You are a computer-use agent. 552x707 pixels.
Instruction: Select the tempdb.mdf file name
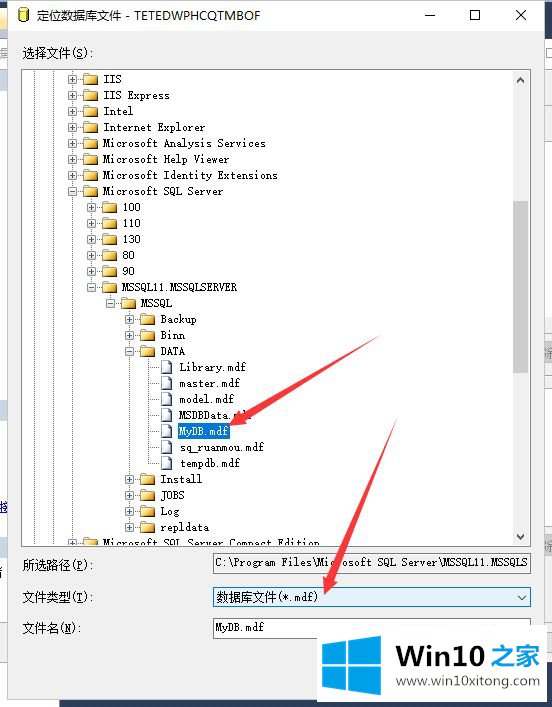coord(210,463)
